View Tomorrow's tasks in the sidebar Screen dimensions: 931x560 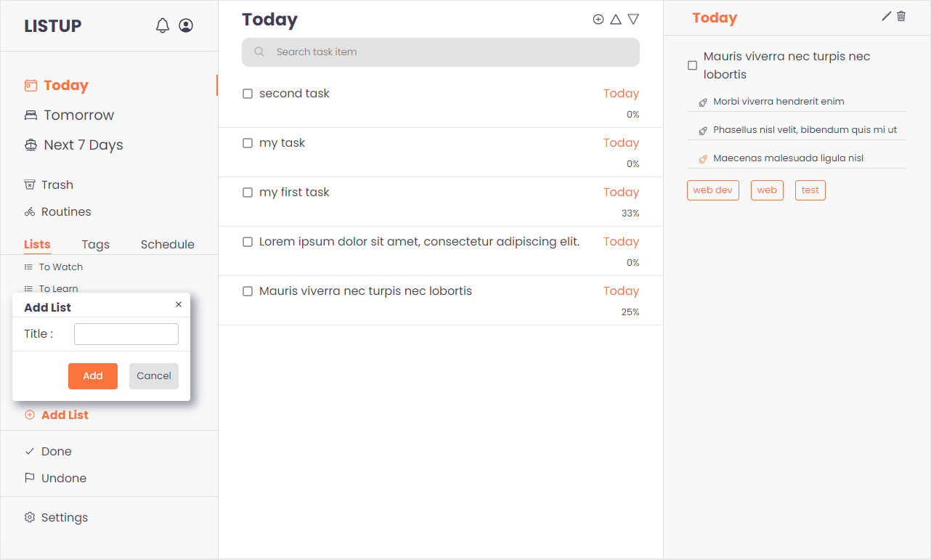click(x=78, y=115)
